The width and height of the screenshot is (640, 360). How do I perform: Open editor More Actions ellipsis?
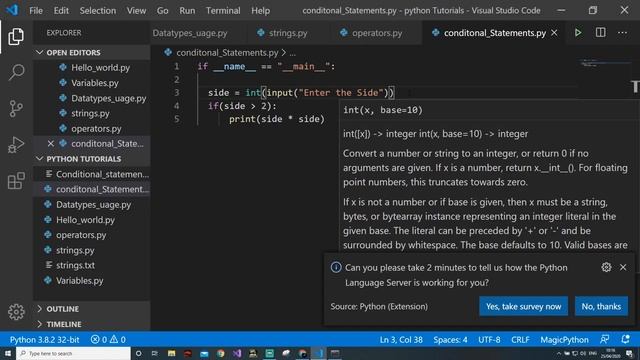click(622, 33)
